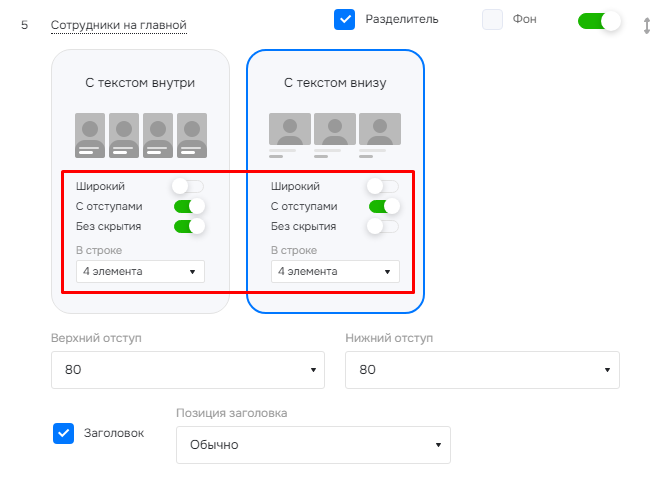Click the Разделитель label text
This screenshot has height=486, width=668.
coord(401,19)
